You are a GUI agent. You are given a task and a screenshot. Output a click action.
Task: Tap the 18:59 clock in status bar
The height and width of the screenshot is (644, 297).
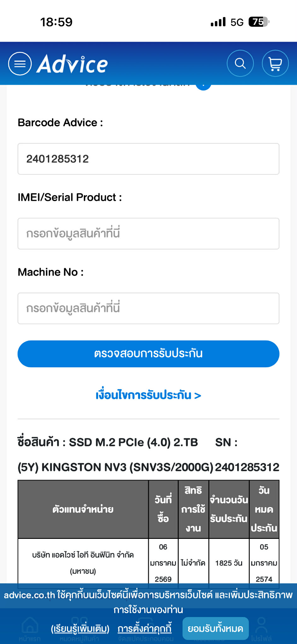56,22
